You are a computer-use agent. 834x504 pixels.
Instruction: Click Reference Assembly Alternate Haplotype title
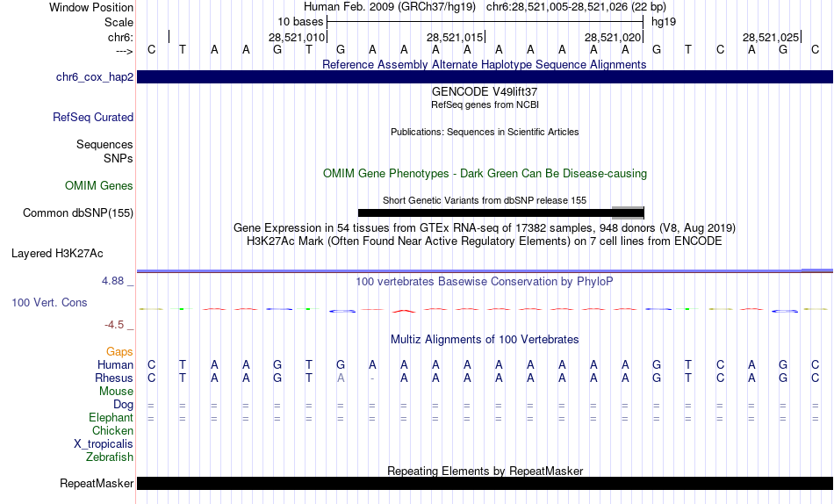pos(485,64)
